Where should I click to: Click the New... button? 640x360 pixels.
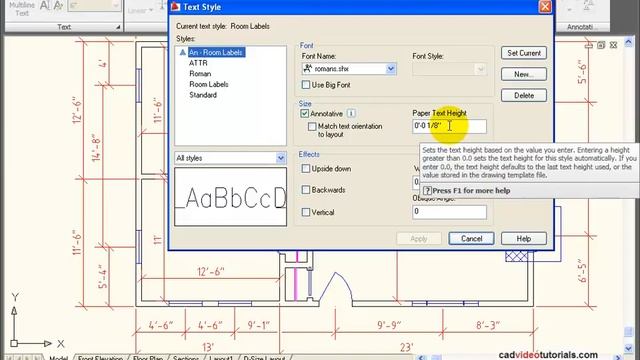tap(524, 74)
